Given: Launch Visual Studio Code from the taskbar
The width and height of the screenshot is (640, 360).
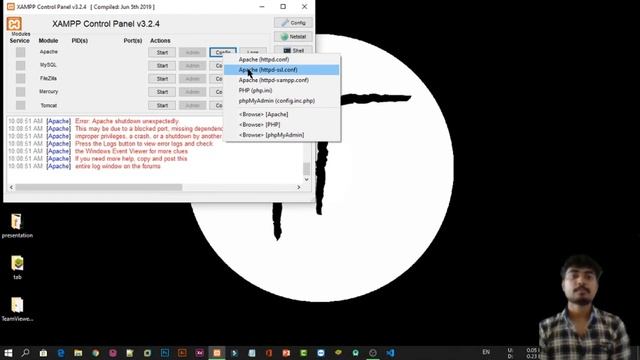Looking at the screenshot, I should (390, 353).
